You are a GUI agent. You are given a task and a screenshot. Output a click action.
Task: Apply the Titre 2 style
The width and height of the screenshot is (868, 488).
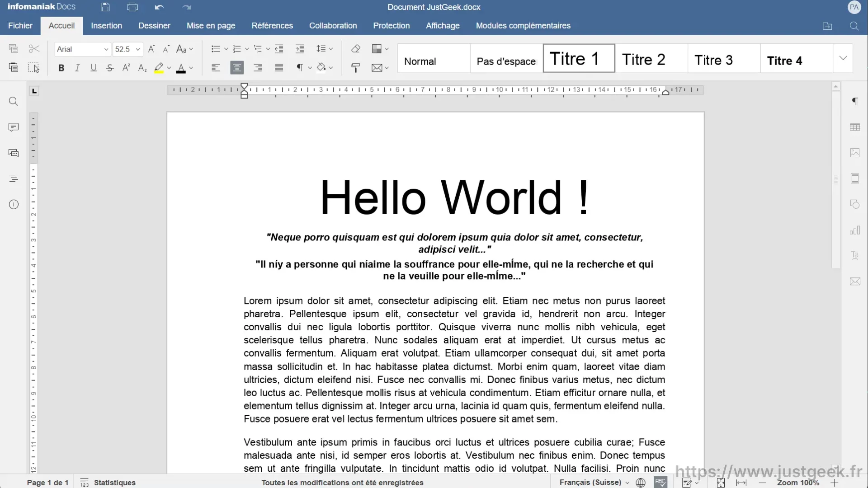pos(651,58)
